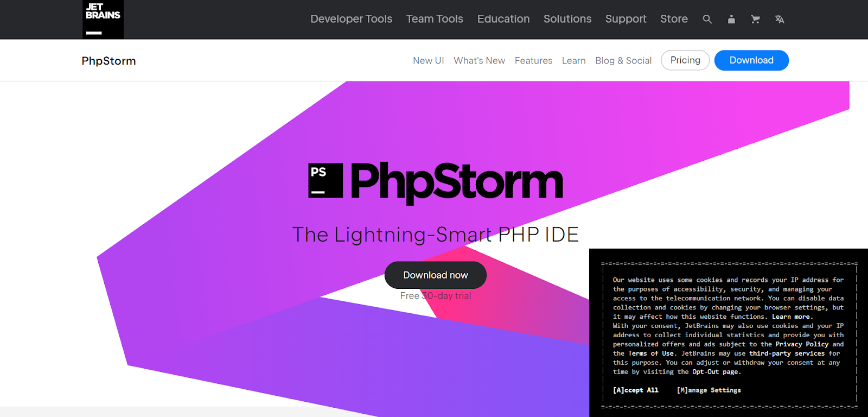The width and height of the screenshot is (868, 417).
Task: Open the Solutions menu
Action: 567,19
